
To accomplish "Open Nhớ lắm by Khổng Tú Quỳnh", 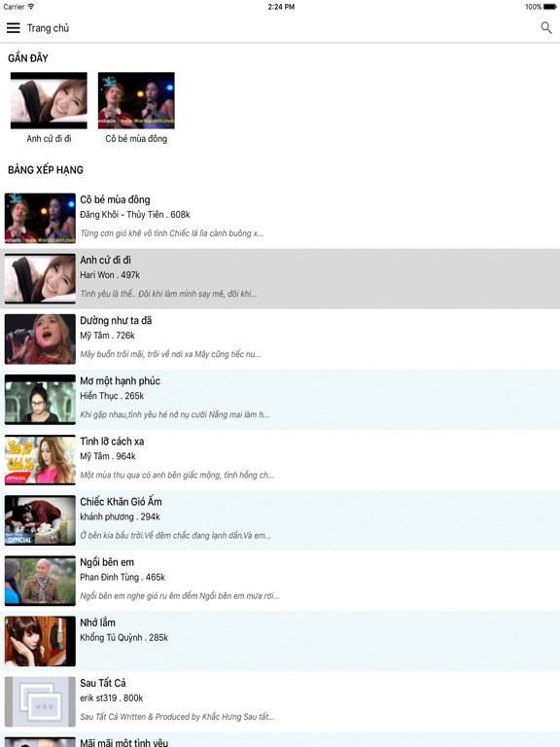I will point(280,642).
